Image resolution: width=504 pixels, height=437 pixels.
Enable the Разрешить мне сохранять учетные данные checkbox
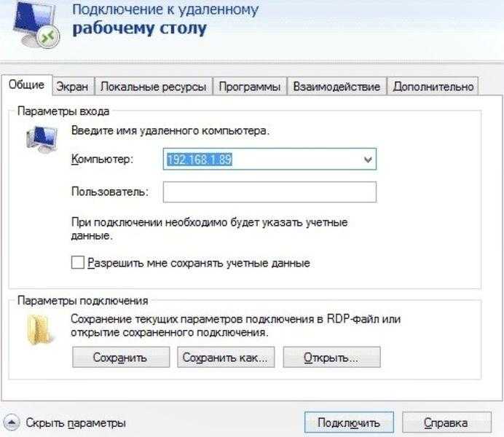click(77, 262)
